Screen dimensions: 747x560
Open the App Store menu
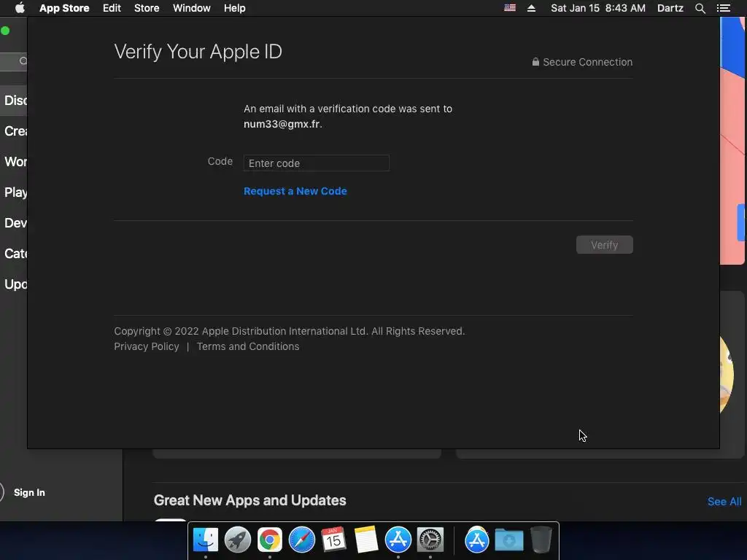64,8
